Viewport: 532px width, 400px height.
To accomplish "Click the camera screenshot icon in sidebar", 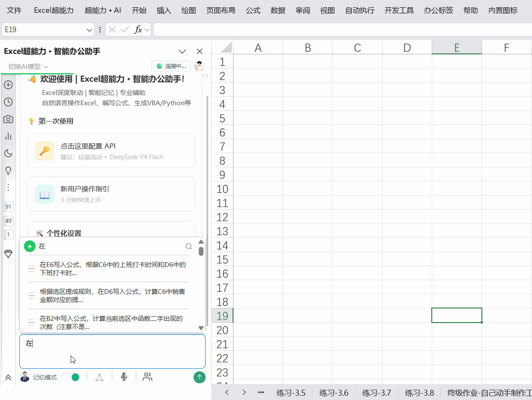I will tap(8, 119).
